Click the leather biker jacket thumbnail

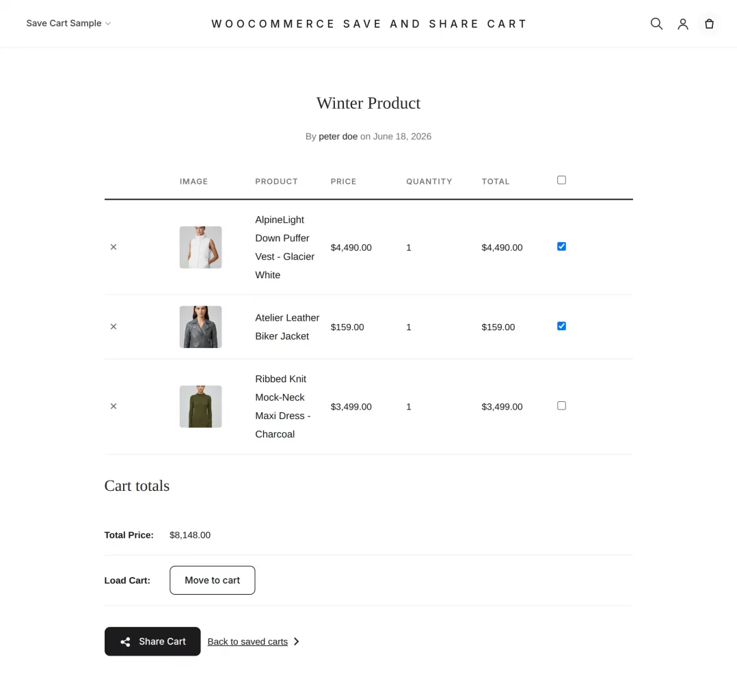(x=201, y=327)
